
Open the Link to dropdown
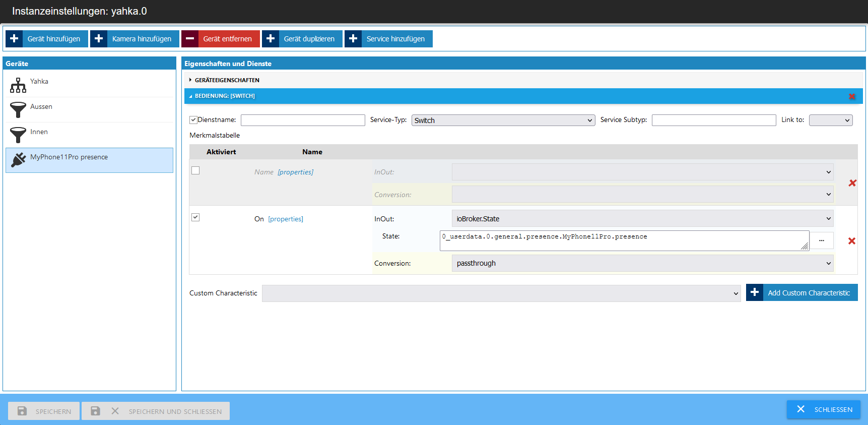[831, 120]
